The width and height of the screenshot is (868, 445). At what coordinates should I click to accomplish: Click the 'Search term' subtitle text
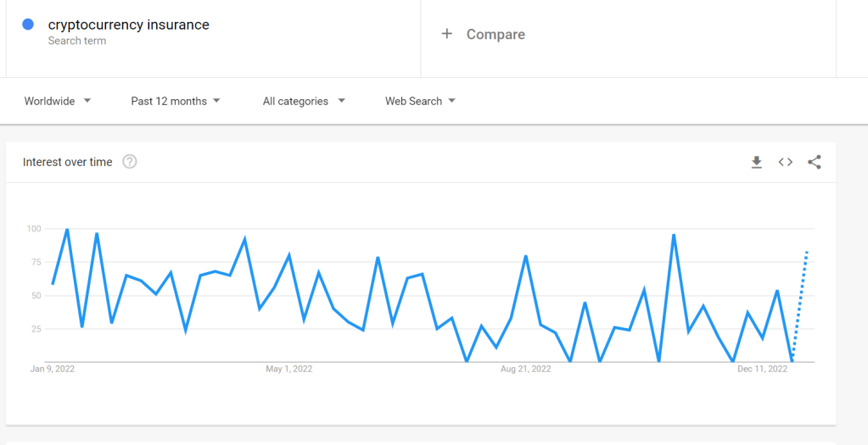[77, 41]
